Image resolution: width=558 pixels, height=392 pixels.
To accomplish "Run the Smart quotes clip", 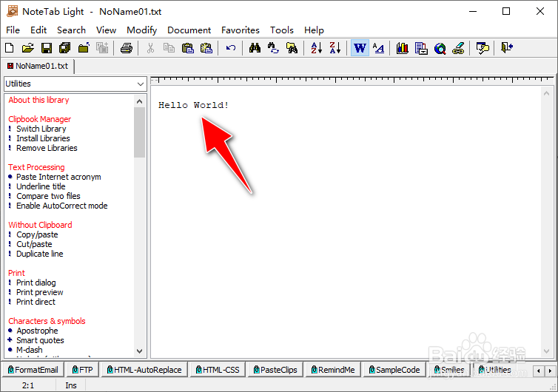I will click(40, 340).
